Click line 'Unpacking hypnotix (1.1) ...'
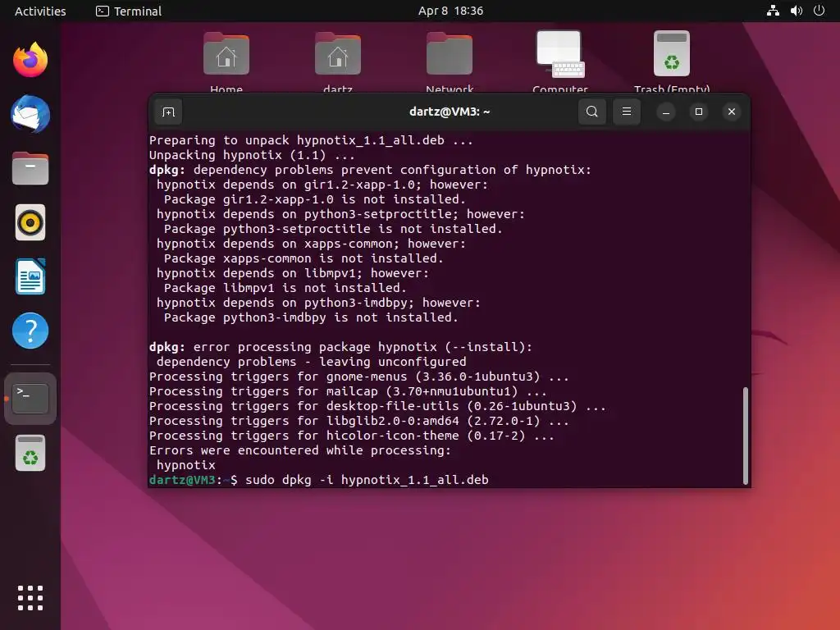The height and width of the screenshot is (630, 840). point(252,155)
